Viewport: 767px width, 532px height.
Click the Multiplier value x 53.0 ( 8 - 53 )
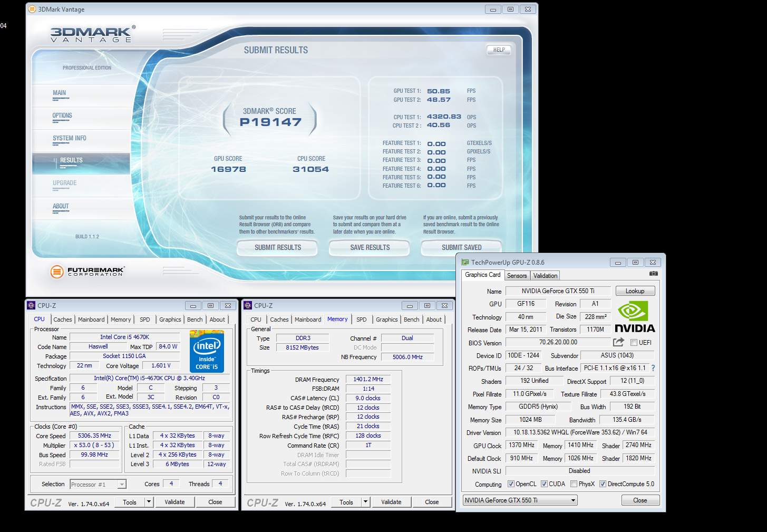tap(94, 446)
